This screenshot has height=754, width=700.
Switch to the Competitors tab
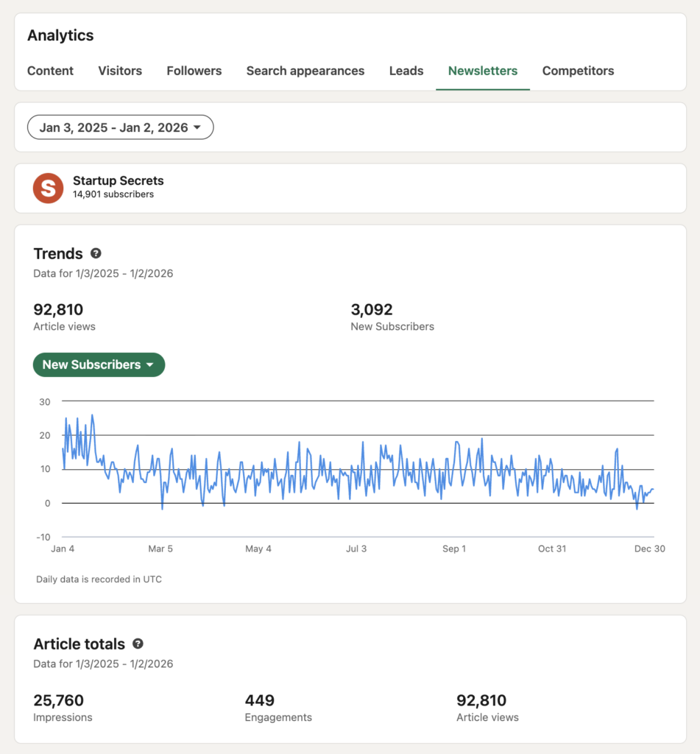point(578,71)
